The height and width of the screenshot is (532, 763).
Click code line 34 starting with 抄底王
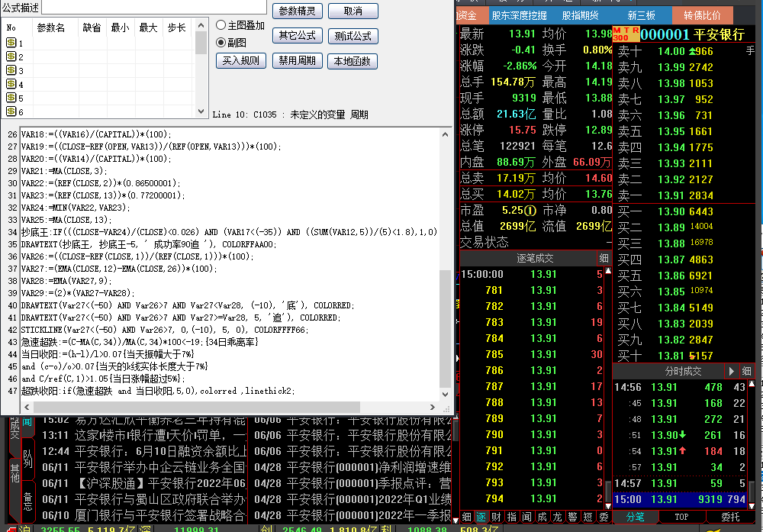coord(229,232)
